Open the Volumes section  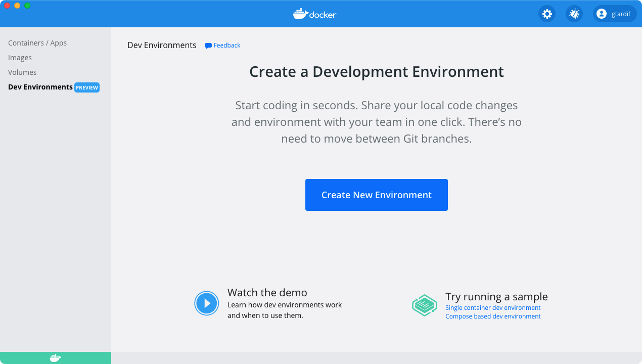coord(22,72)
